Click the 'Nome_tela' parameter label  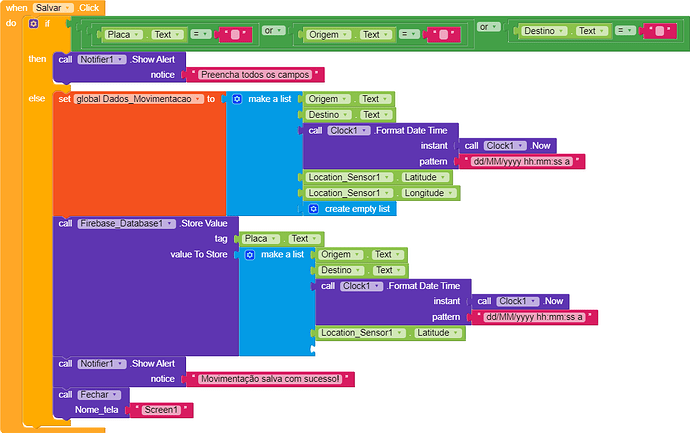pos(96,410)
